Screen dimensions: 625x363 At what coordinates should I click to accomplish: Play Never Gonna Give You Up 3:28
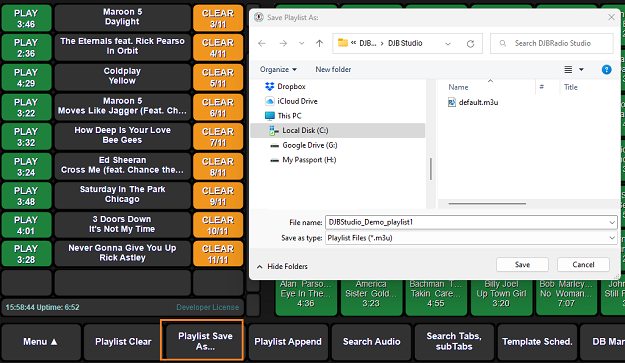pyautogui.click(x=26, y=254)
